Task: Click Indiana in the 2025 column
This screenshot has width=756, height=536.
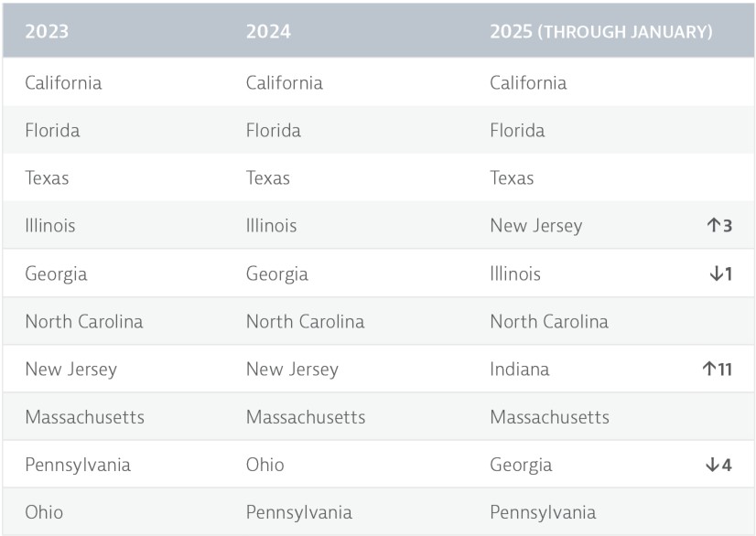Action: tap(520, 370)
